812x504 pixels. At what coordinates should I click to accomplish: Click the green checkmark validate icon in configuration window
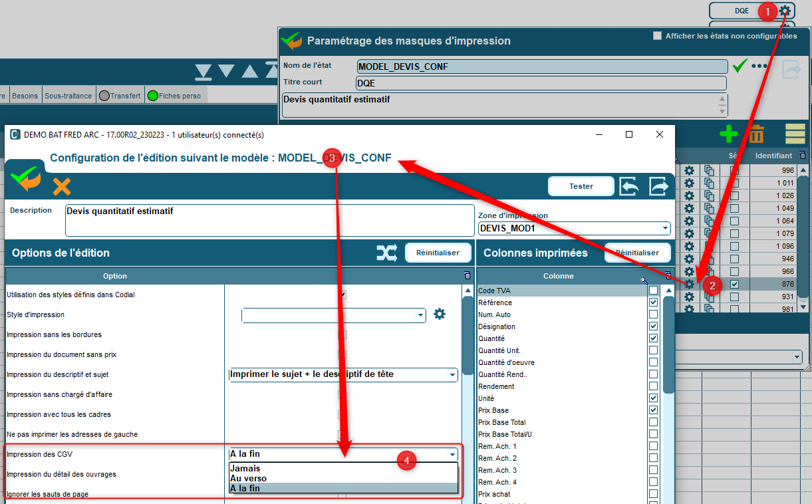point(25,178)
